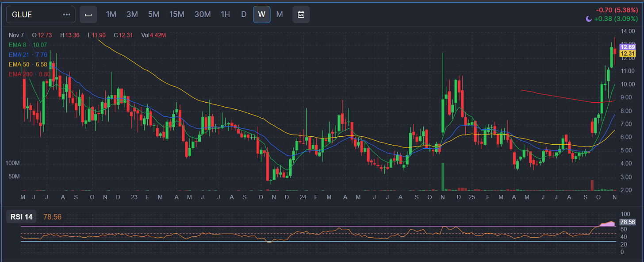
Task: Click the EMA 8 indicator label
Action: tap(27, 45)
